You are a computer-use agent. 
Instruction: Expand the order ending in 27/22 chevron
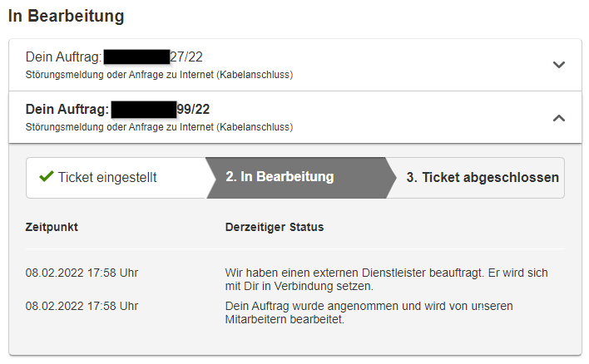(x=559, y=65)
